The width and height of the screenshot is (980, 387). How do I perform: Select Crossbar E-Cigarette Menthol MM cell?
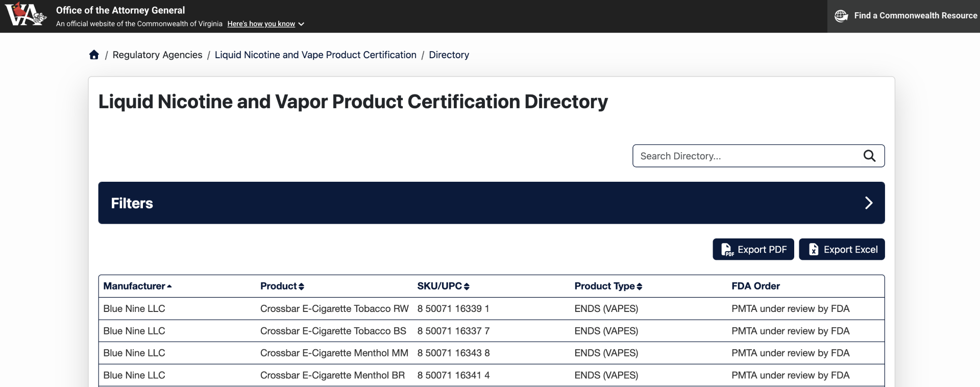334,353
